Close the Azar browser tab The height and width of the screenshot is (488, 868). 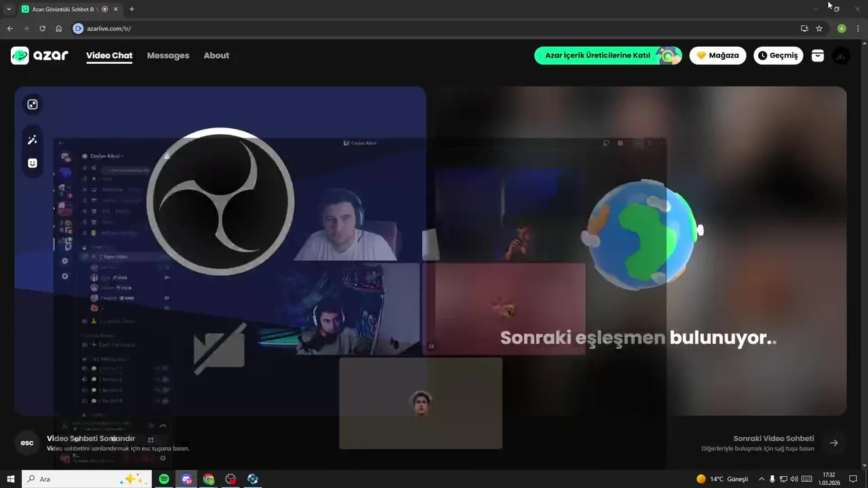tap(115, 9)
